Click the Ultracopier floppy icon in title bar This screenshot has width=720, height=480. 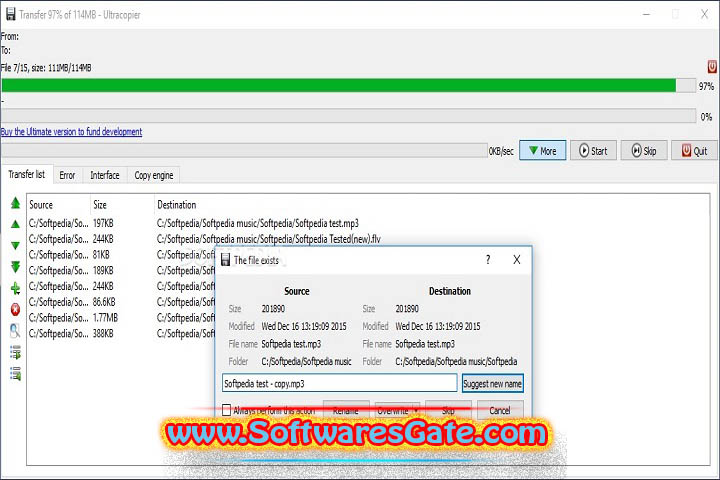point(10,14)
